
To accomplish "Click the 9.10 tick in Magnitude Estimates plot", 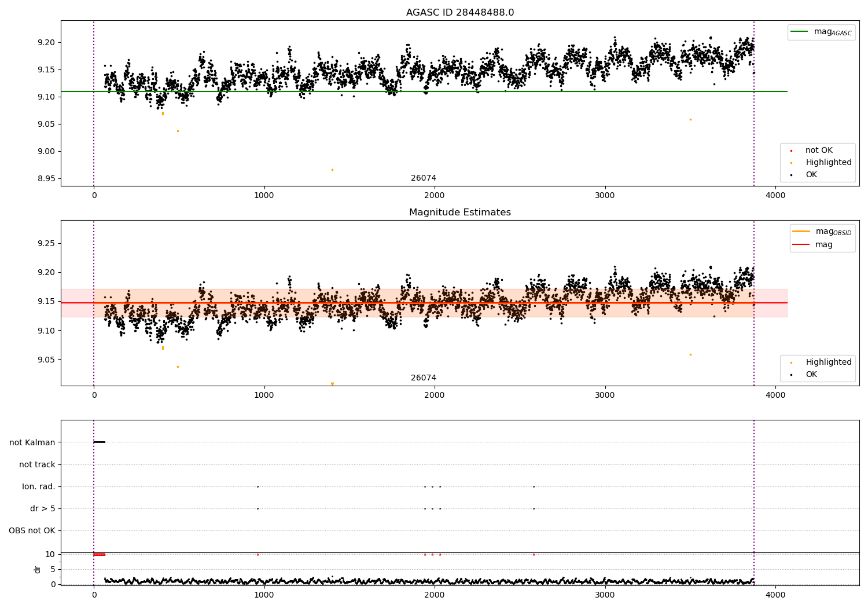I will tap(46, 331).
